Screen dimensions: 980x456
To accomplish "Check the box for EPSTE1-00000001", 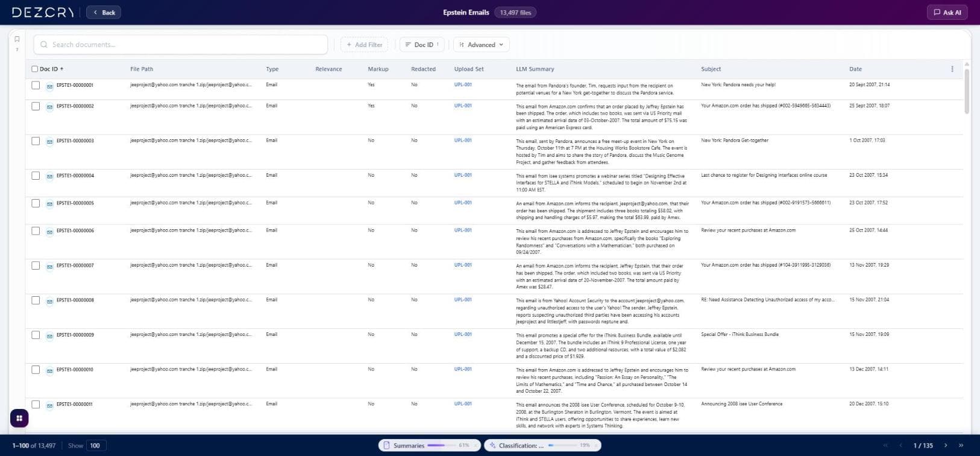I will (36, 86).
